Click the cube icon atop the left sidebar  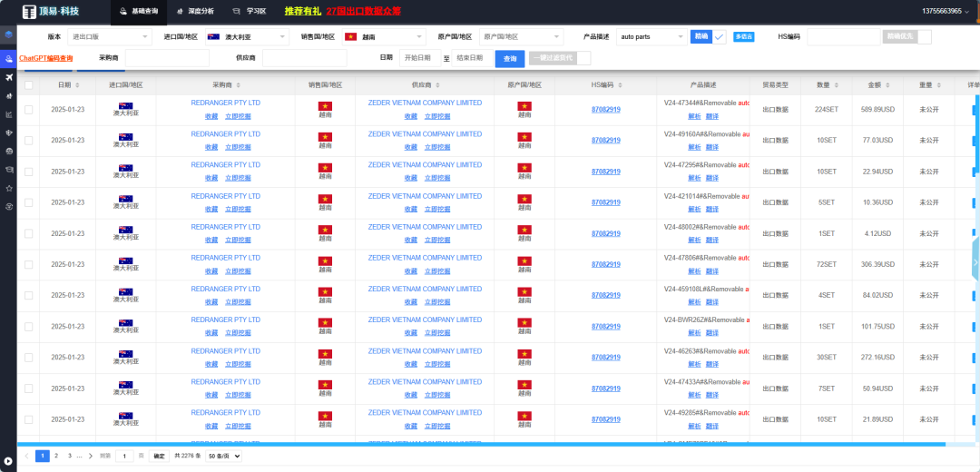(9, 34)
